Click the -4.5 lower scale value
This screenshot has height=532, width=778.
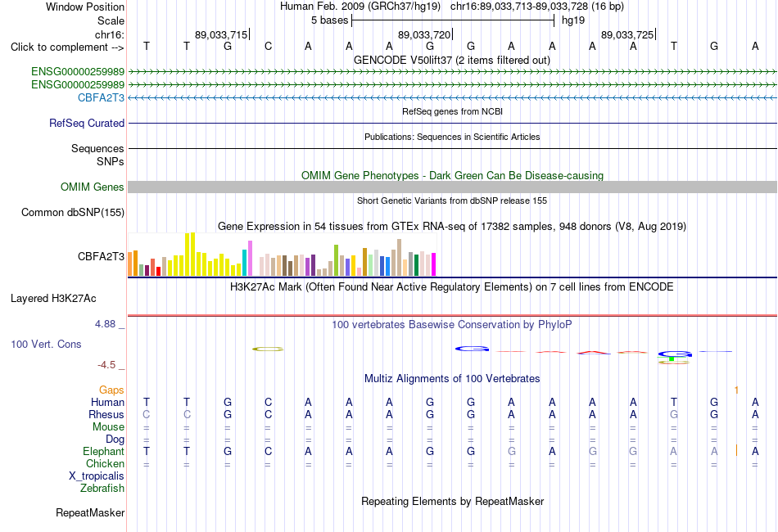tap(106, 365)
